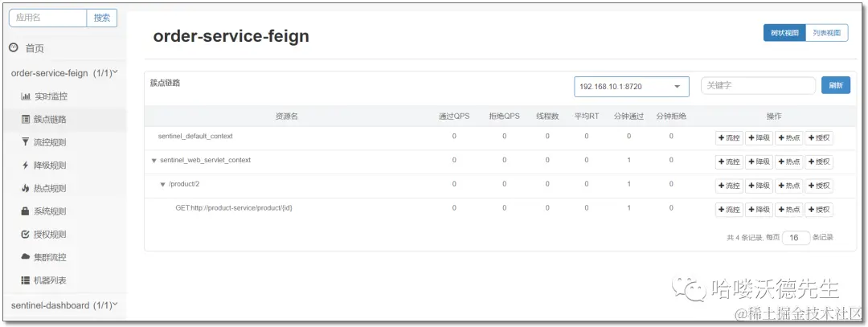868x327 pixels.
Task: Switch to 列表视图 list view
Action: (826, 33)
